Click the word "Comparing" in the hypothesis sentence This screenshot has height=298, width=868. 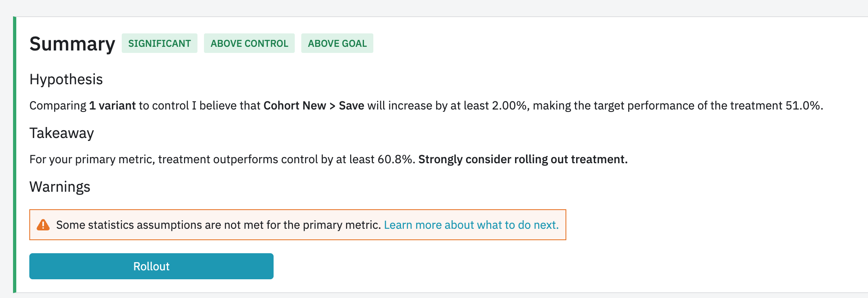pyautogui.click(x=58, y=106)
